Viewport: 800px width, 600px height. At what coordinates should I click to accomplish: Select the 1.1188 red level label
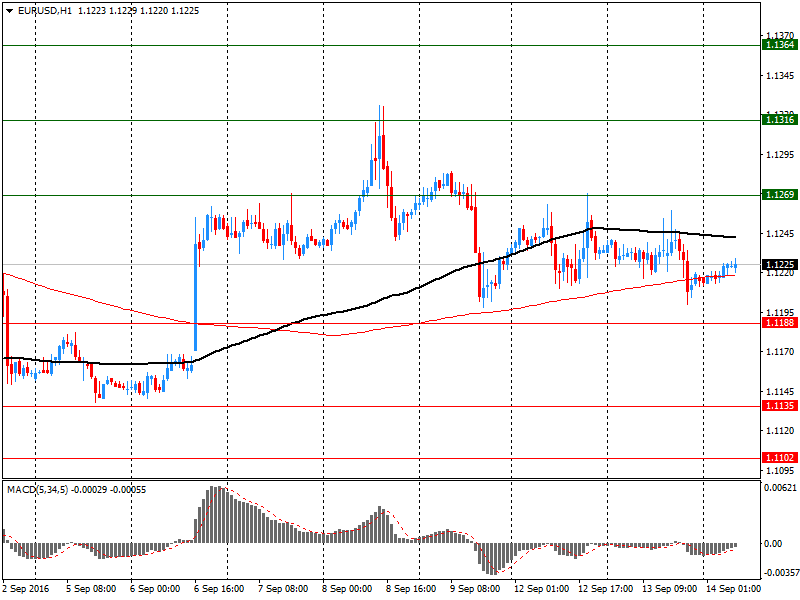(x=779, y=323)
